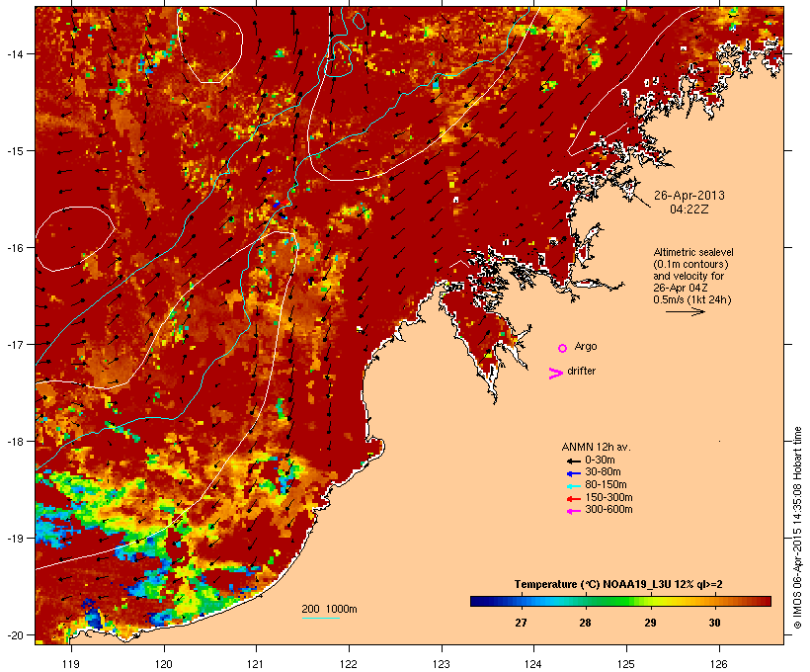Click the latitude axis label '-20'
The width and height of the screenshot is (810, 672).
(14, 635)
